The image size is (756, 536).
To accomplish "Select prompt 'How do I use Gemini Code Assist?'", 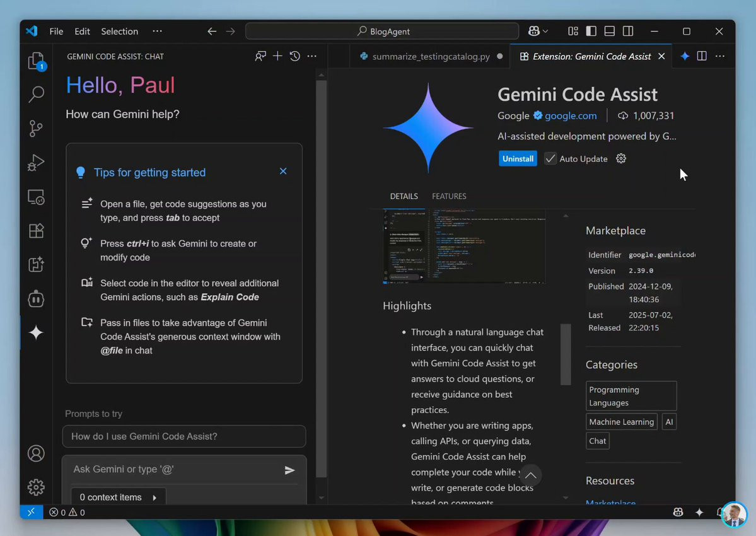I will pos(184,436).
